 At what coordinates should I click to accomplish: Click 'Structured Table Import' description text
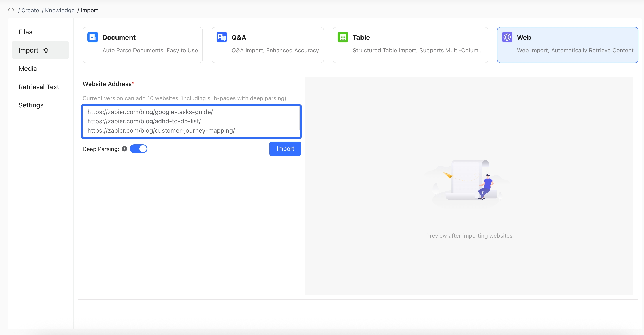418,51
